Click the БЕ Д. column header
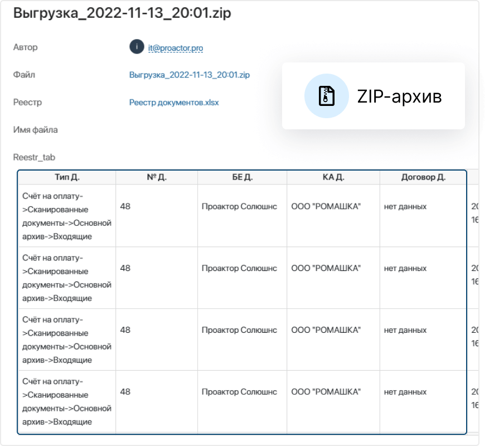This screenshot has width=504, height=446. click(x=243, y=177)
